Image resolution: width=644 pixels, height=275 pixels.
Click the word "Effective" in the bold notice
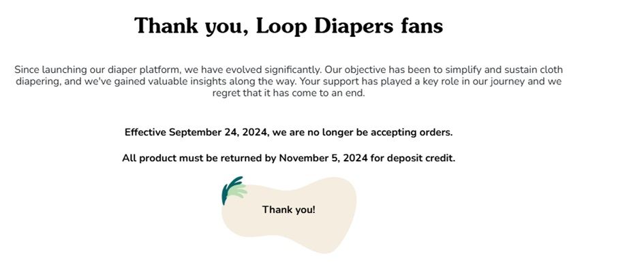(145, 133)
